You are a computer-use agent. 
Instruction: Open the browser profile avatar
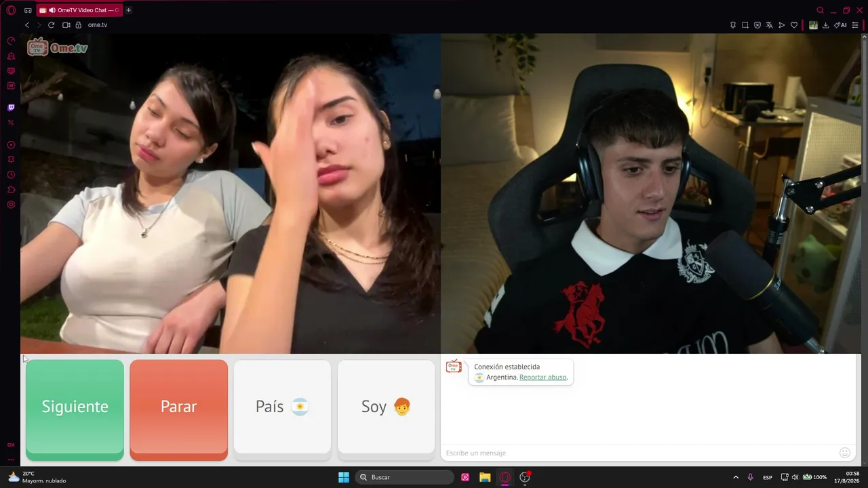(x=813, y=25)
